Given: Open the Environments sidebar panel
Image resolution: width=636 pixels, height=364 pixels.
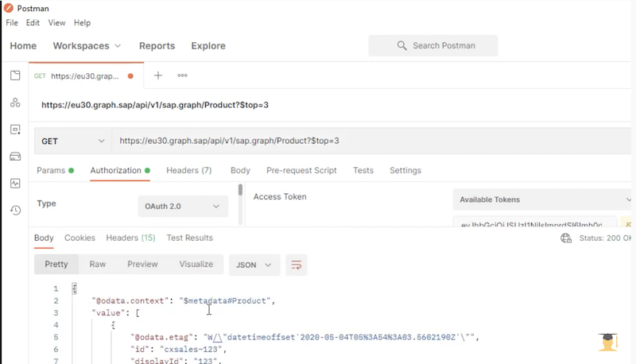Looking at the screenshot, I should click(x=14, y=130).
